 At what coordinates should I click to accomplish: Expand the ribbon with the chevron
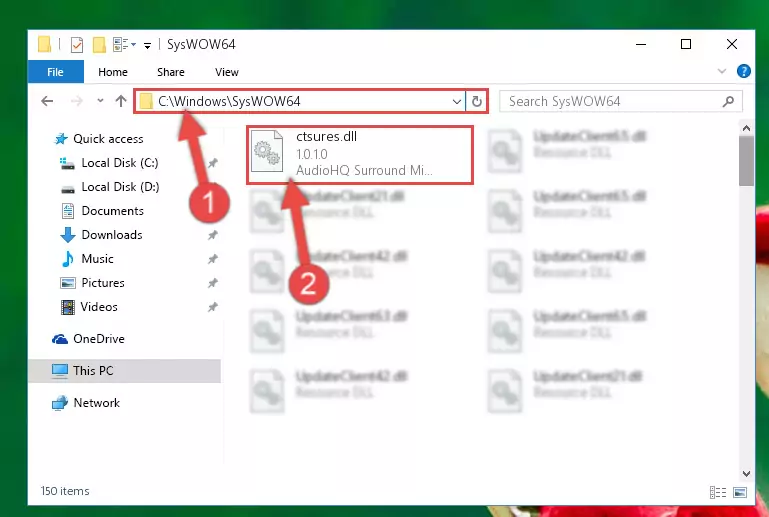pyautogui.click(x=721, y=71)
